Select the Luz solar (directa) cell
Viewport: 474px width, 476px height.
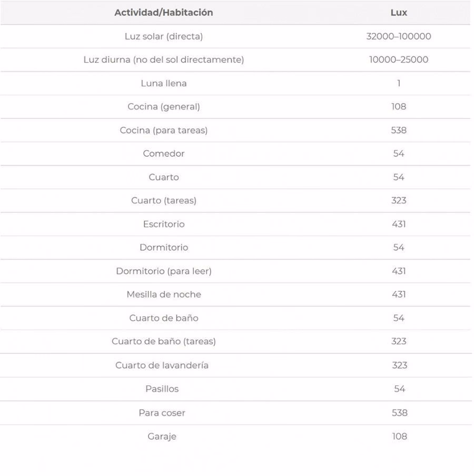tap(164, 36)
